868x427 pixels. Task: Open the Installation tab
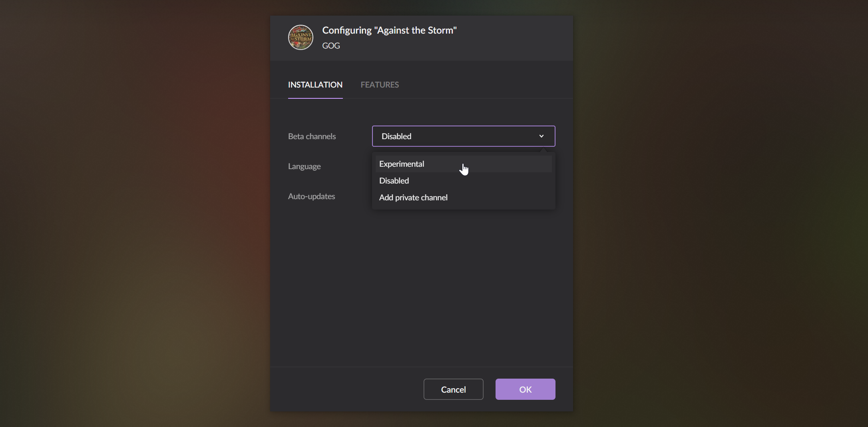315,85
